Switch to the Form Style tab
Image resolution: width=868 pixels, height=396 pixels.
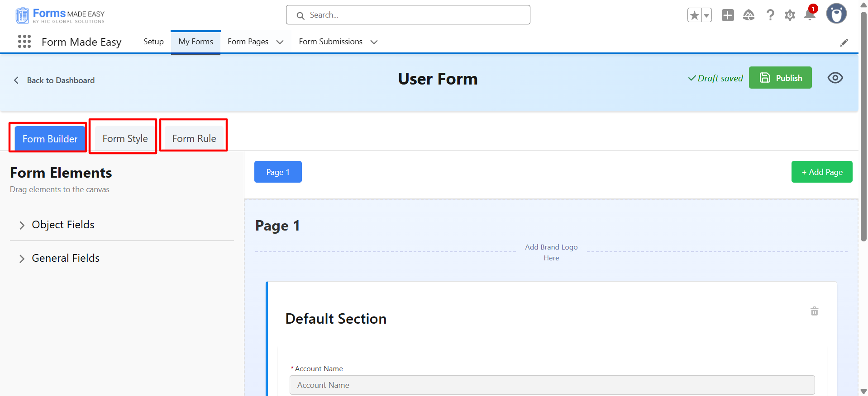pyautogui.click(x=125, y=139)
